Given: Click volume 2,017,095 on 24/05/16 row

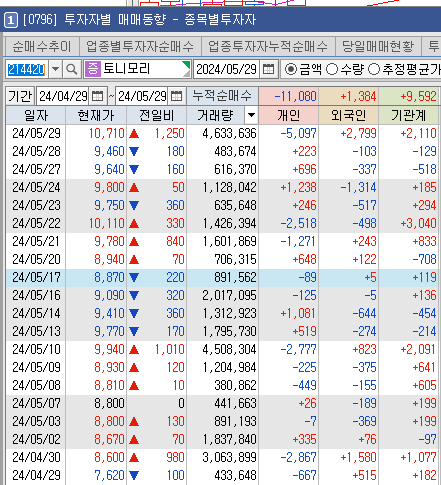Looking at the screenshot, I should click(x=229, y=295).
